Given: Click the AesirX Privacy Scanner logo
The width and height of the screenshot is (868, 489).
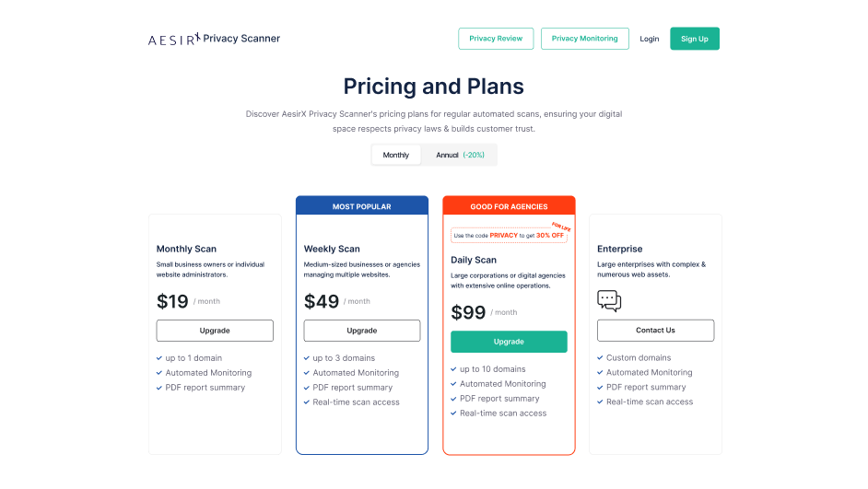Looking at the screenshot, I should click(214, 39).
